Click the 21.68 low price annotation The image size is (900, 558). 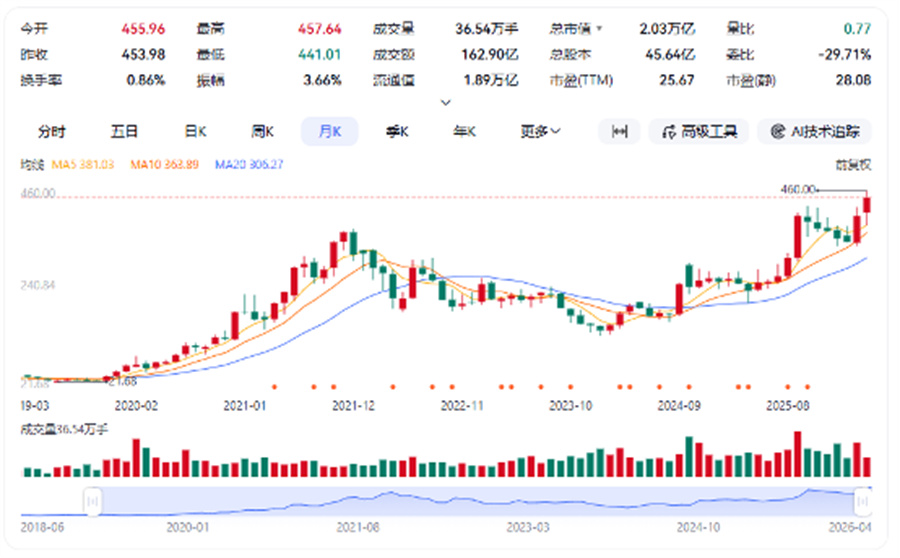(122, 382)
